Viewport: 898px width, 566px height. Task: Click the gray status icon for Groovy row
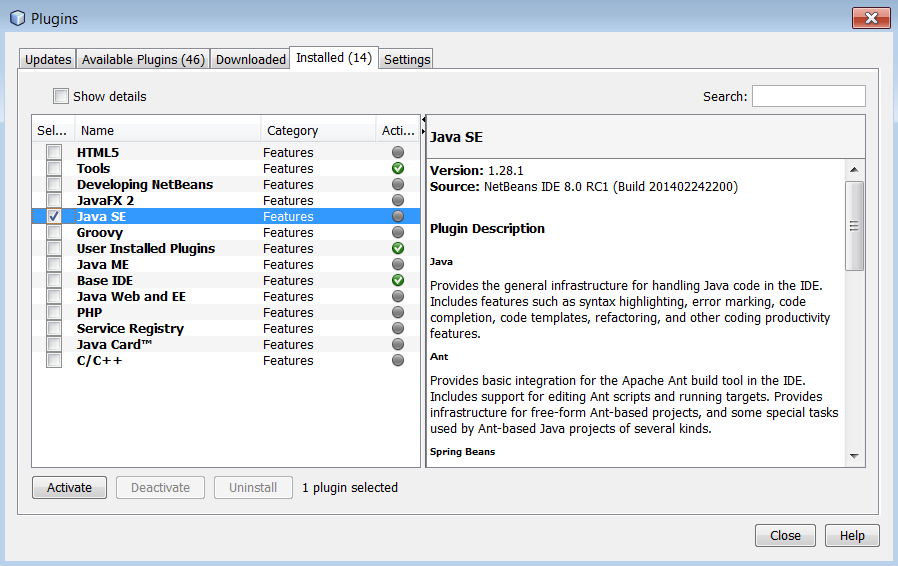pyautogui.click(x=398, y=233)
